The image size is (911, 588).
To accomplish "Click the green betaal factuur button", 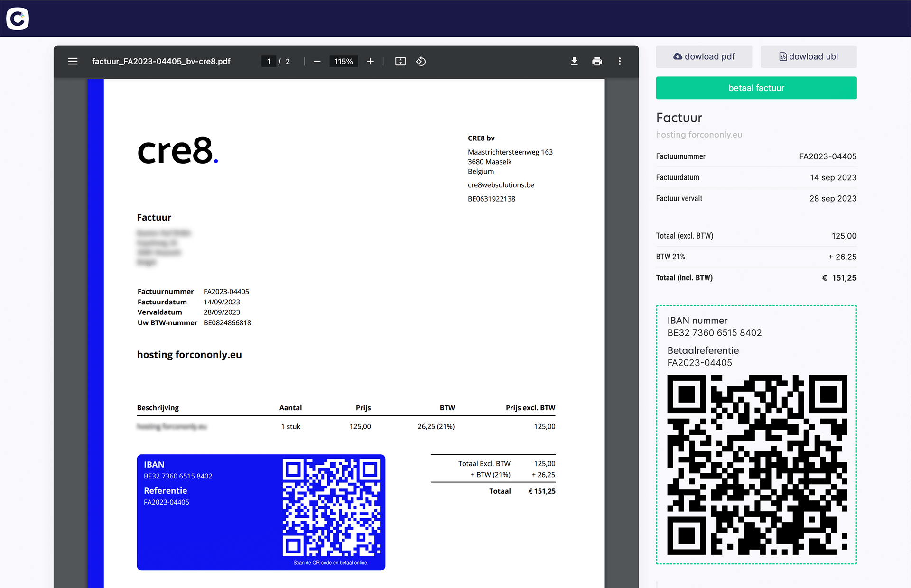I will tap(756, 88).
